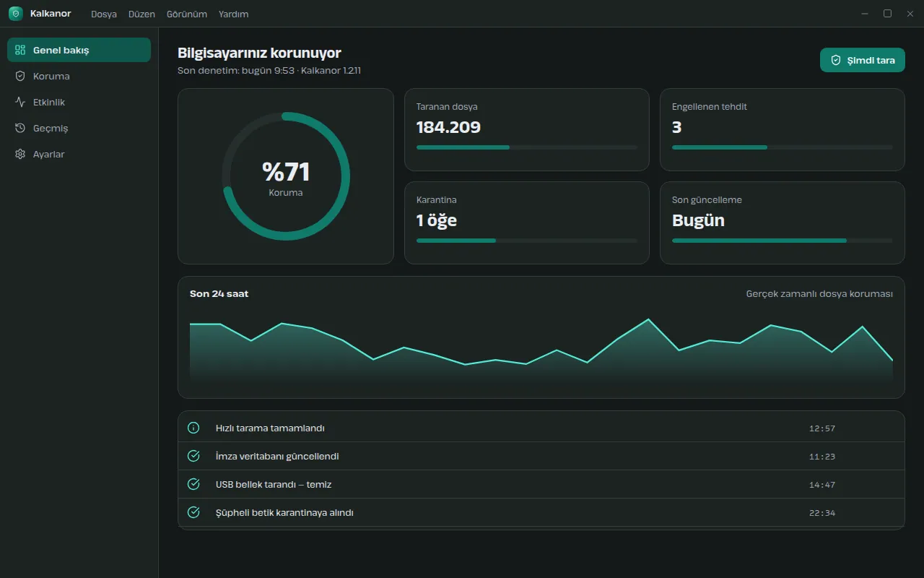924x578 pixels.
Task: Click the '1 öğe' quarantine value
Action: pos(437,220)
